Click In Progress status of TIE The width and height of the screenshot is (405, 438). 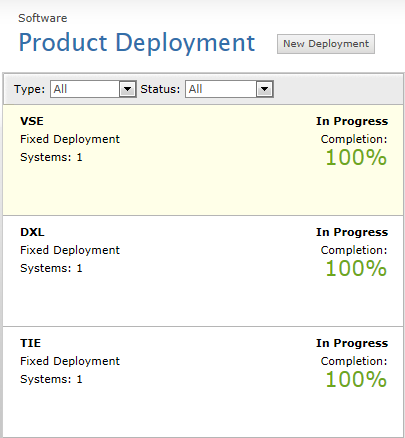click(x=352, y=343)
